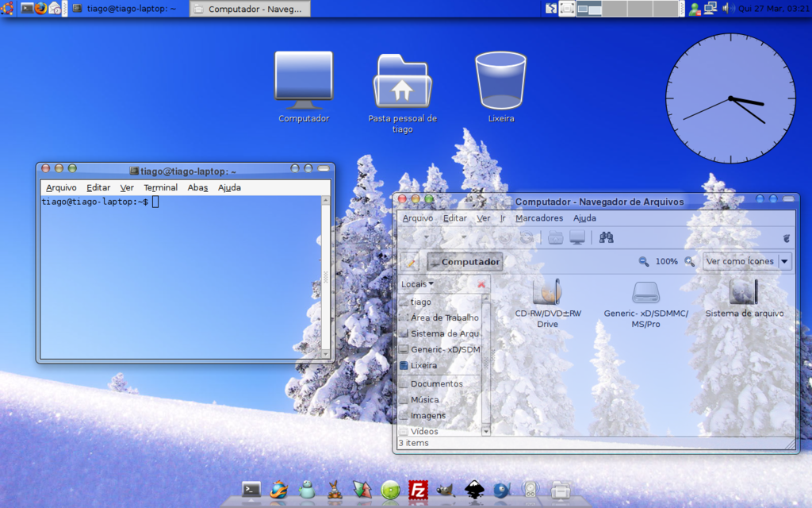Switch to the second workspace in pager
The height and width of the screenshot is (508, 812).
[615, 8]
